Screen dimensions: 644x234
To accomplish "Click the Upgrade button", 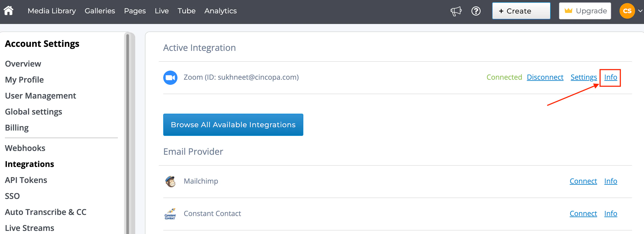I will pyautogui.click(x=585, y=11).
